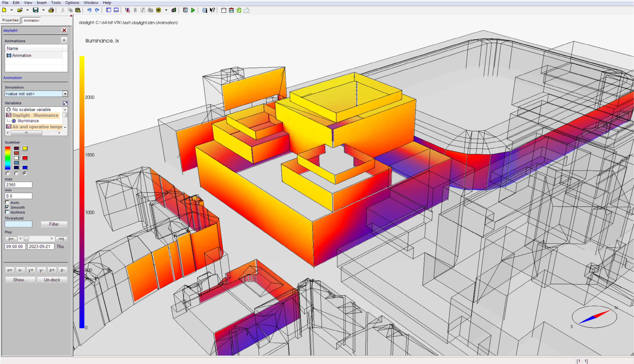The width and height of the screenshot is (634, 364).
Task: Print the daylight model
Action: click(51, 10)
